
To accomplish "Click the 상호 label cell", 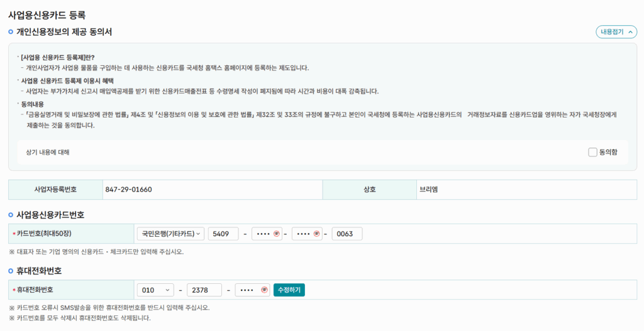I will (370, 190).
